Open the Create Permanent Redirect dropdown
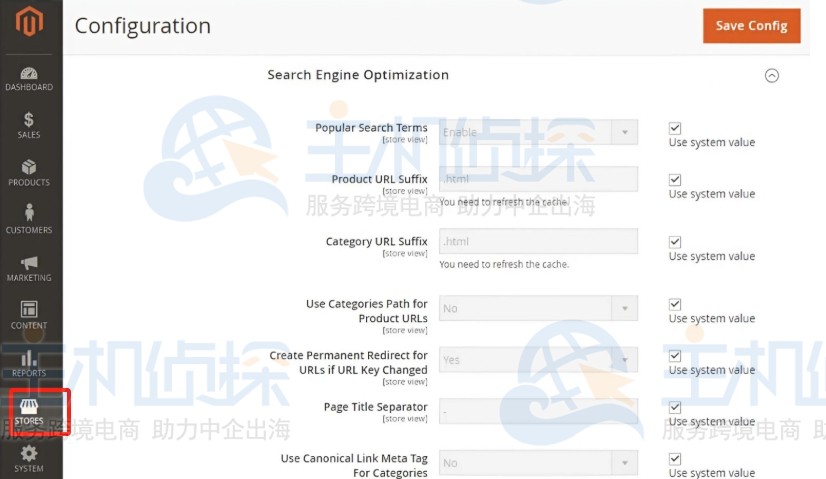 (x=538, y=360)
